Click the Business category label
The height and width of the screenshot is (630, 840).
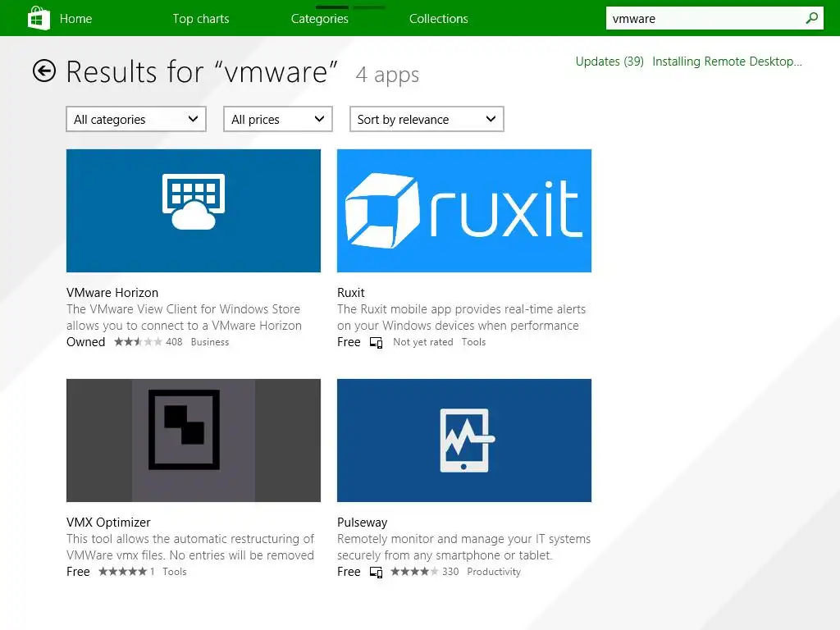tap(209, 342)
